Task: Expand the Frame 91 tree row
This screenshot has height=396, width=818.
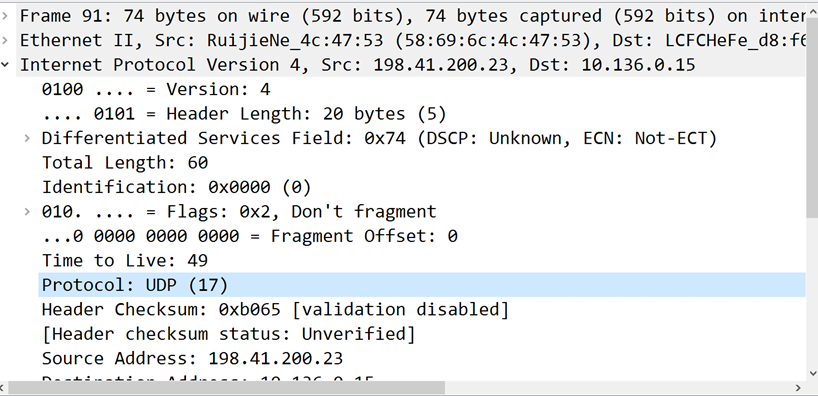Action: tap(5, 16)
